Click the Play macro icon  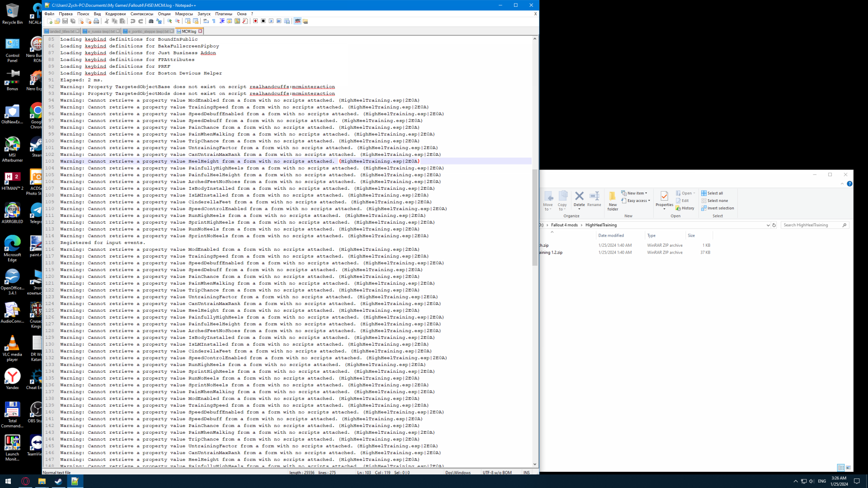coord(271,21)
